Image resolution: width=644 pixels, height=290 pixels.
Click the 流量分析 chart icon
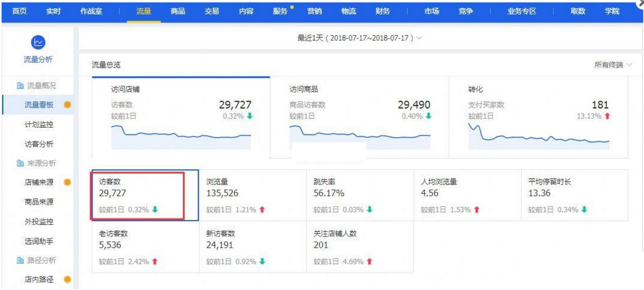point(38,42)
